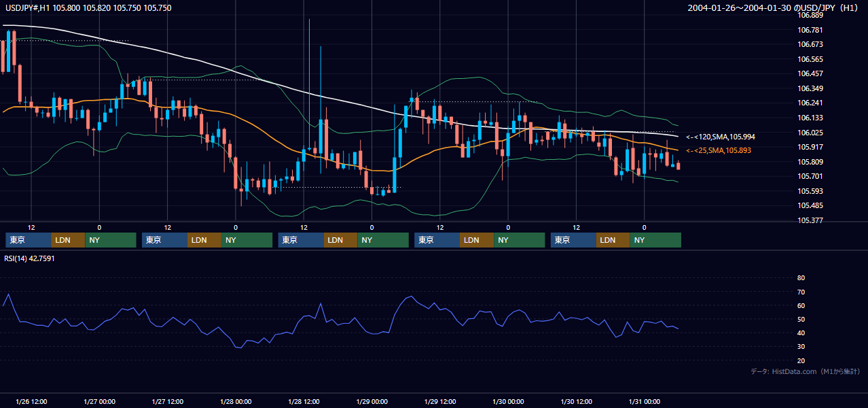Click the RSI 30 level label

(801, 347)
